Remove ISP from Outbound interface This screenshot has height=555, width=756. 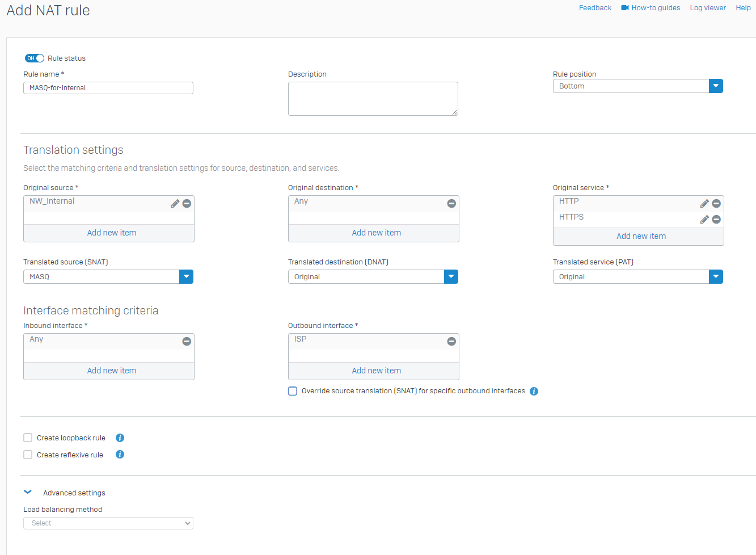(x=451, y=342)
